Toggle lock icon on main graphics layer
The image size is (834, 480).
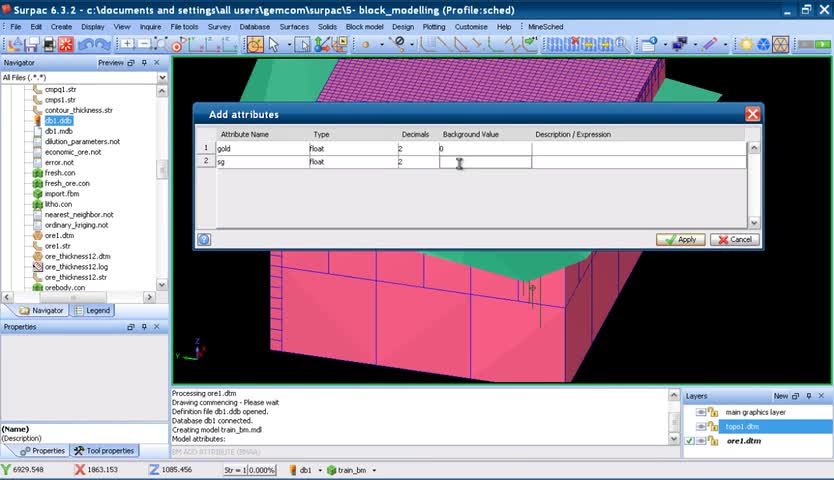point(713,412)
